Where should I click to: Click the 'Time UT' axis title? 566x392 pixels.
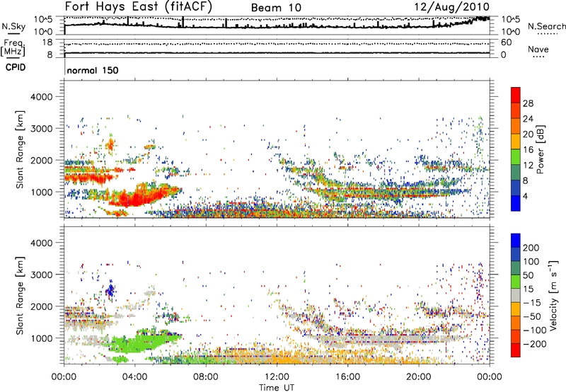(277, 388)
